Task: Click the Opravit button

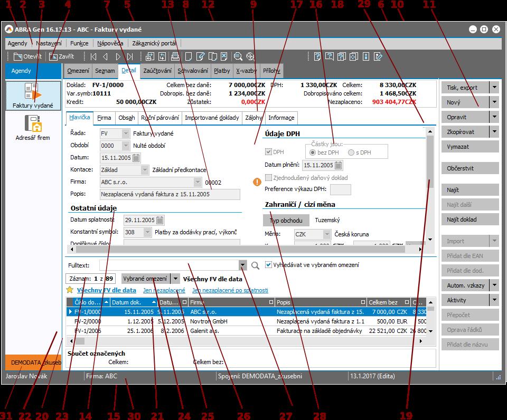Action: click(465, 117)
